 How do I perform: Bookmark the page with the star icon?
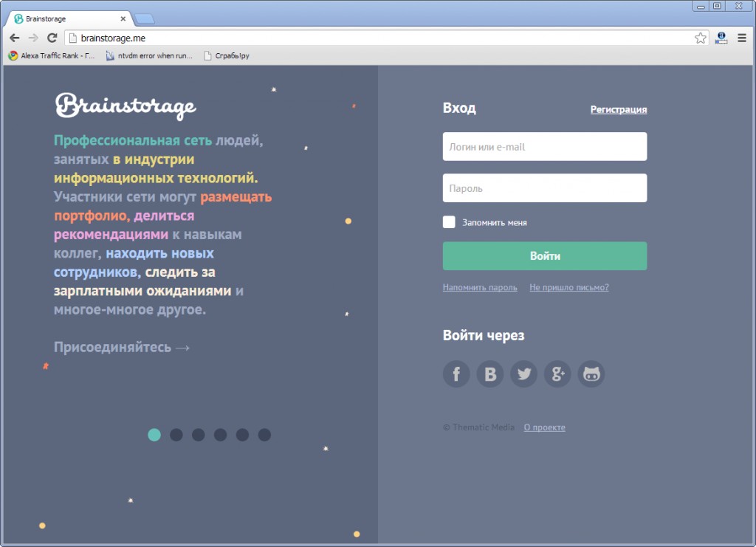coord(700,38)
